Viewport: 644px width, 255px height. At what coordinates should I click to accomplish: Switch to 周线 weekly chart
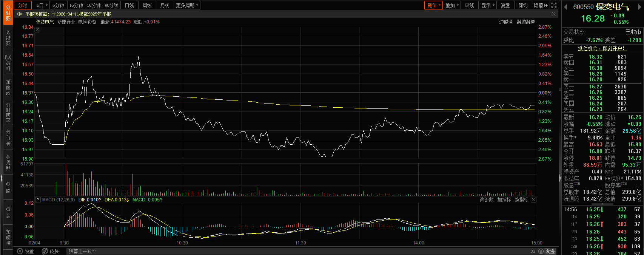pyautogui.click(x=147, y=5)
